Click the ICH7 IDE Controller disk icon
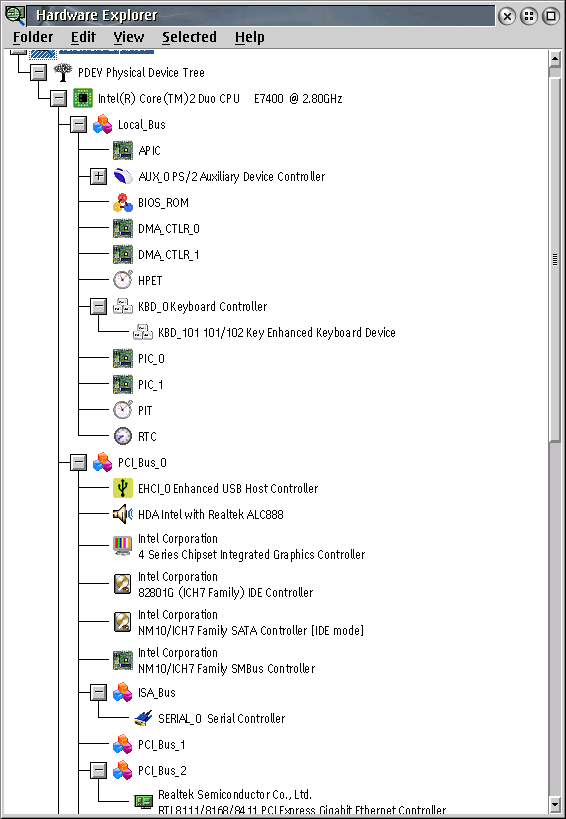Viewport: 566px width, 819px height. tap(123, 584)
